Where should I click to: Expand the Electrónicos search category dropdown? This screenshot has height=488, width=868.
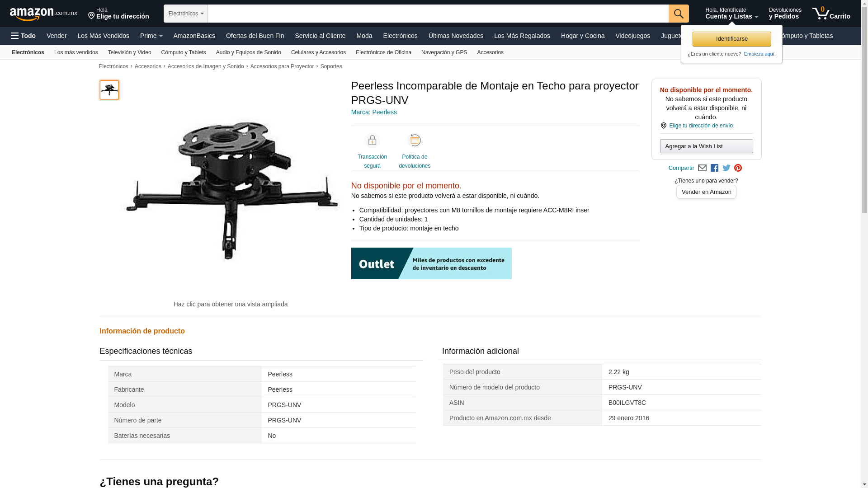click(x=186, y=14)
